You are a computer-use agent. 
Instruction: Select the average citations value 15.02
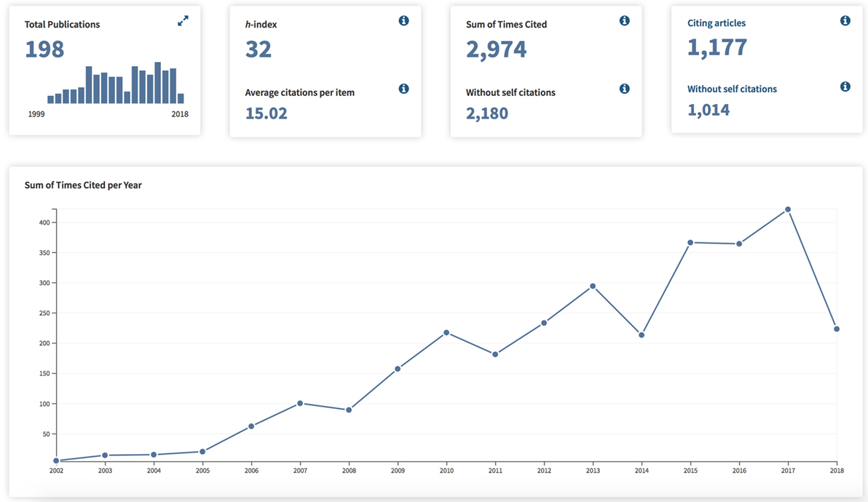point(267,113)
